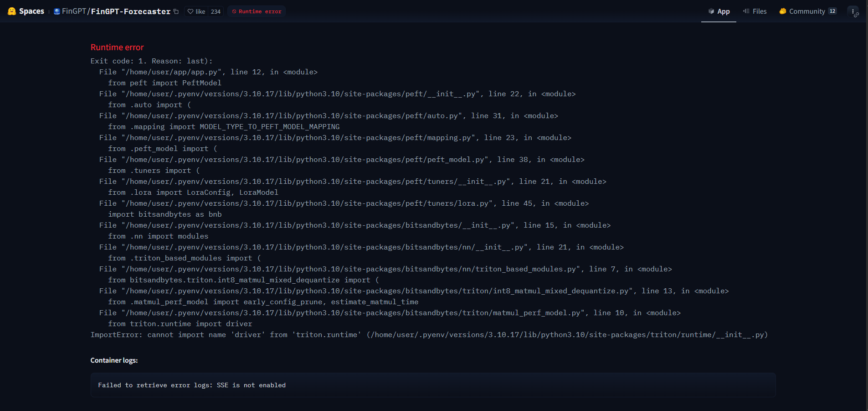Click the peft/mapping.py line 23 traceback entry
The height and width of the screenshot is (411, 868).
[335, 138]
